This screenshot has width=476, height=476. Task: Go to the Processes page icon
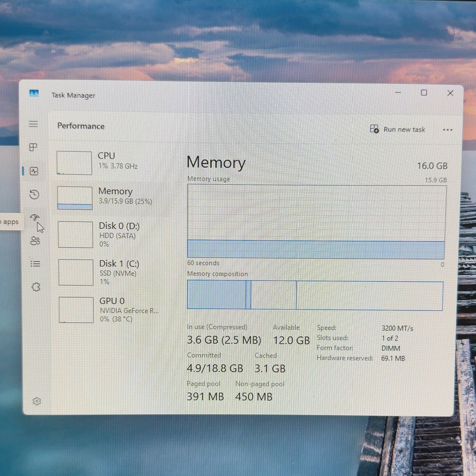coord(33,147)
